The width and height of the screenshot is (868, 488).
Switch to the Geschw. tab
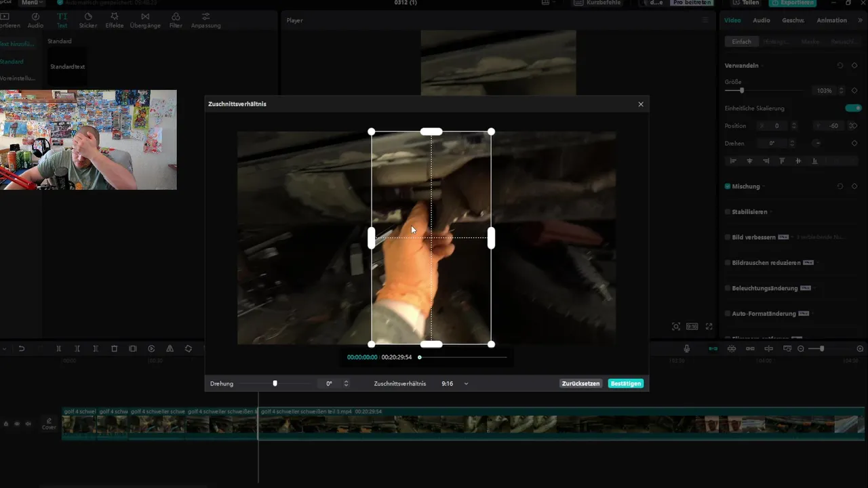tap(793, 20)
